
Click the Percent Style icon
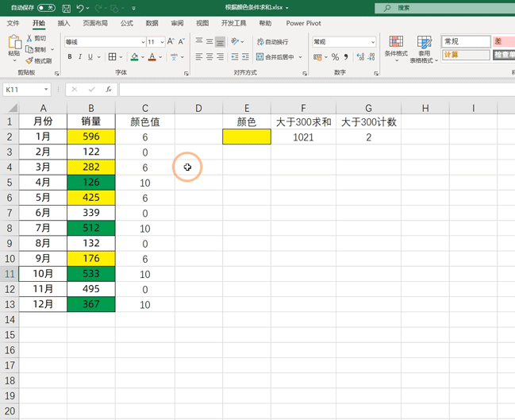(335, 57)
